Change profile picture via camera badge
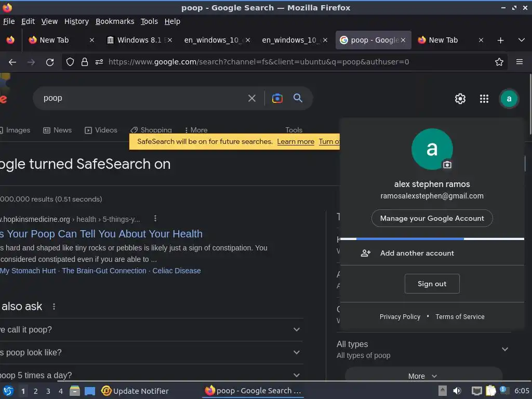The height and width of the screenshot is (399, 532). tap(447, 165)
